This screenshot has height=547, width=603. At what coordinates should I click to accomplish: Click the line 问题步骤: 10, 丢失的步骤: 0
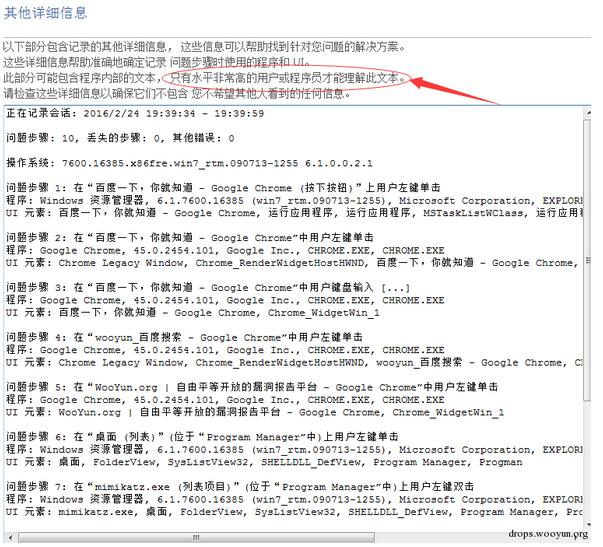[x=120, y=138]
